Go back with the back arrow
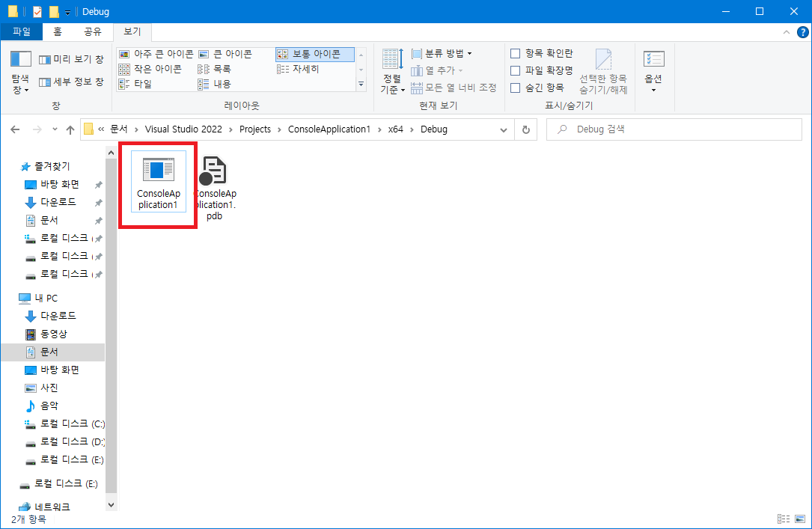This screenshot has width=812, height=529. [x=15, y=129]
